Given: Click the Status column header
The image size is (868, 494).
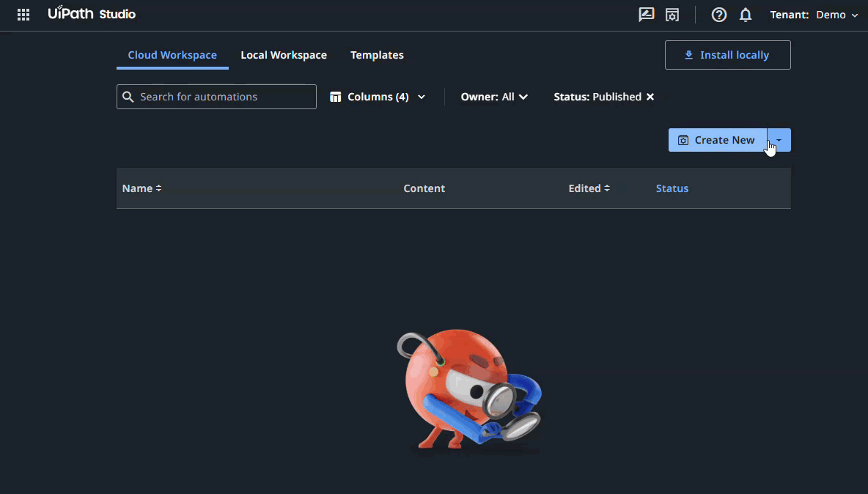Looking at the screenshot, I should pyautogui.click(x=672, y=188).
